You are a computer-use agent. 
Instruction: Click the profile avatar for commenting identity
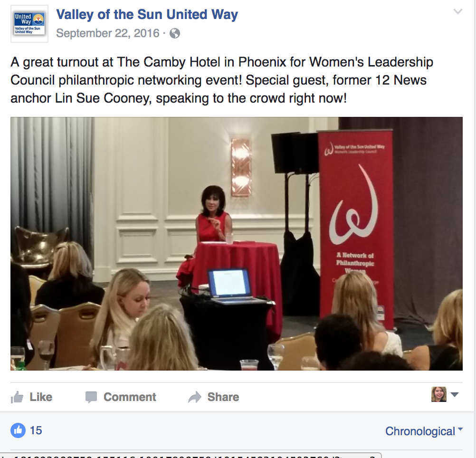[438, 394]
